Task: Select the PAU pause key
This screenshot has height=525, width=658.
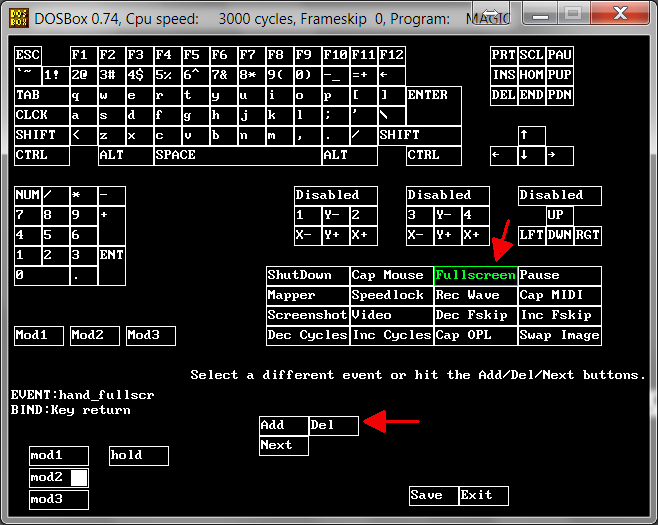Action: pyautogui.click(x=560, y=56)
